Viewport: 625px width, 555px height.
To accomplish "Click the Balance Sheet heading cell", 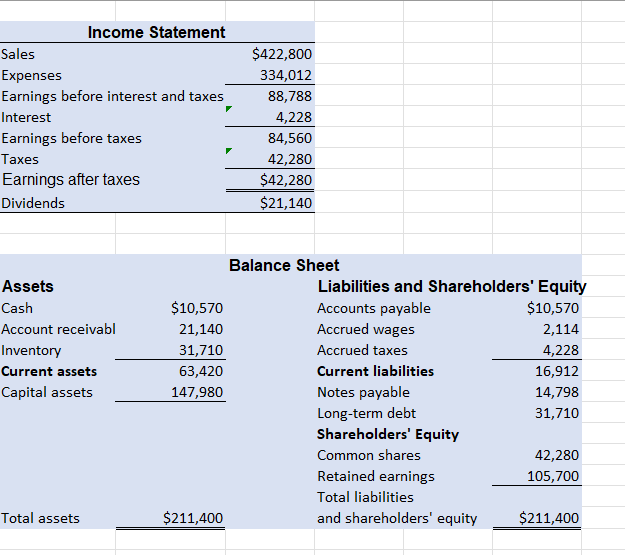I will [x=284, y=265].
